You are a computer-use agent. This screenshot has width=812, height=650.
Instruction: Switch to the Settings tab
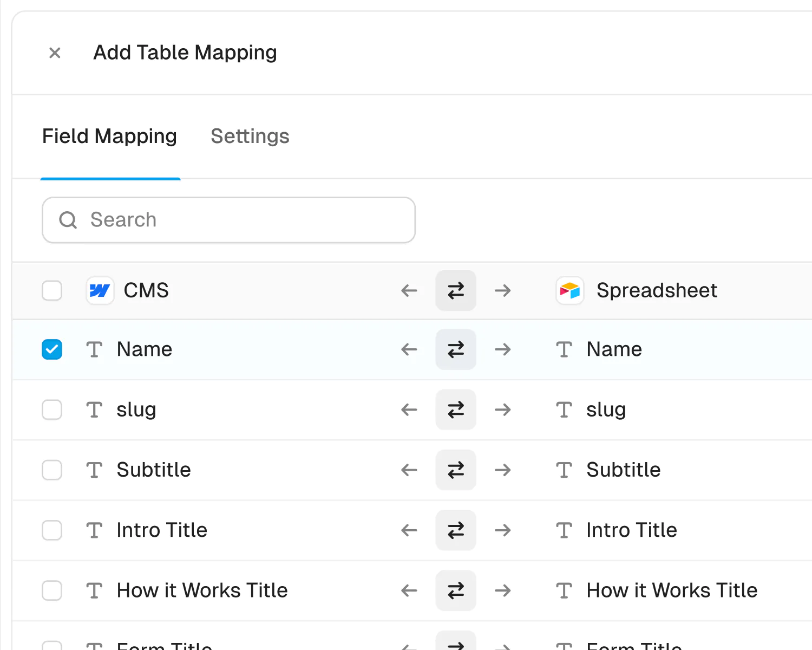[250, 136]
